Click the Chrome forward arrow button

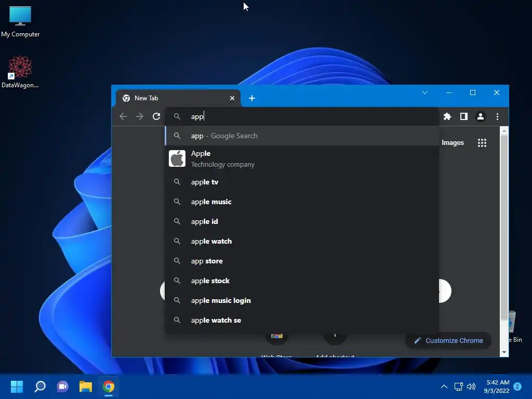tap(139, 116)
